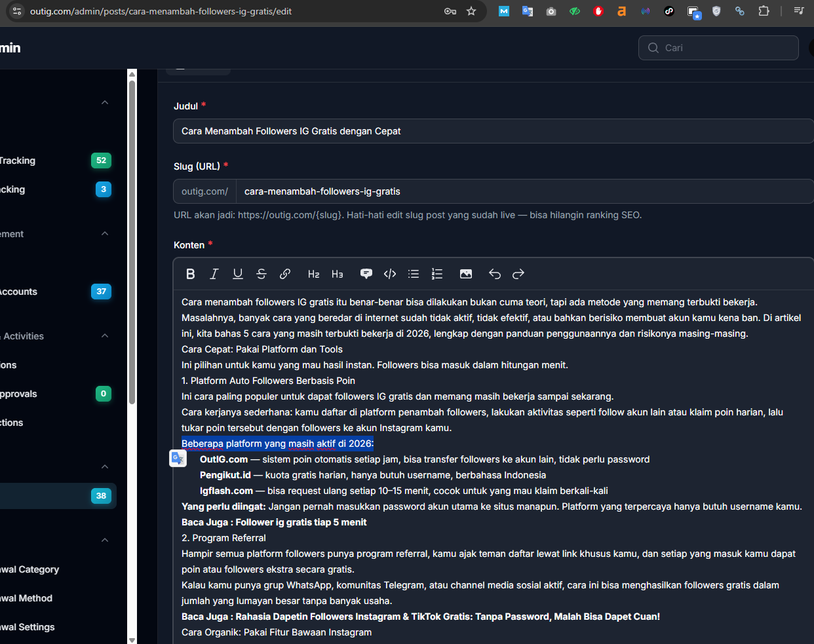Open the orange letter a extension
Screen dimensions: 814x644
(x=622, y=11)
